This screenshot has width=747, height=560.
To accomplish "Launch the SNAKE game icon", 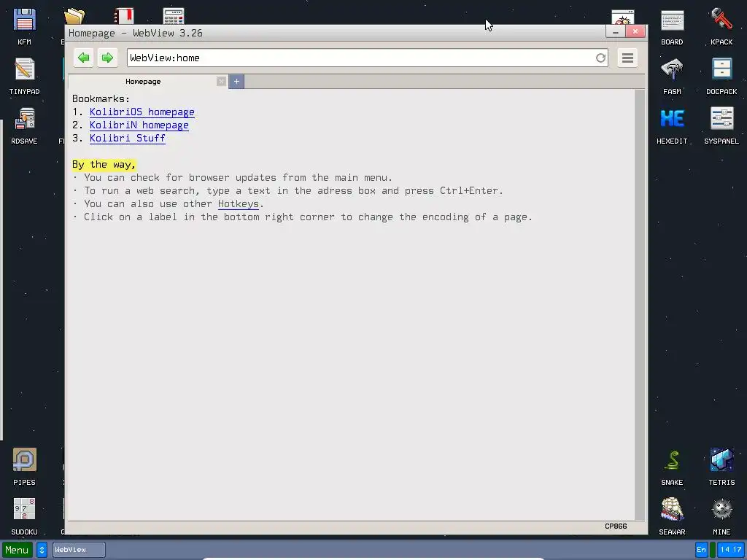I will pos(672,467).
